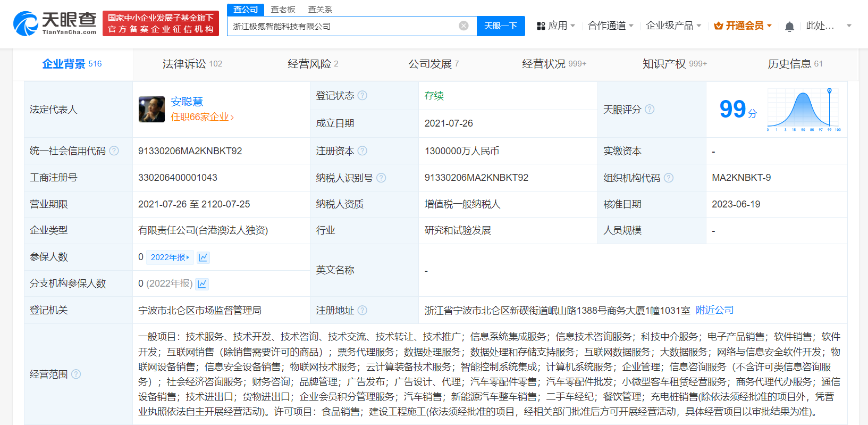The image size is (868, 425).
Task: Open 法律诉讼 tab
Action: pos(192,64)
